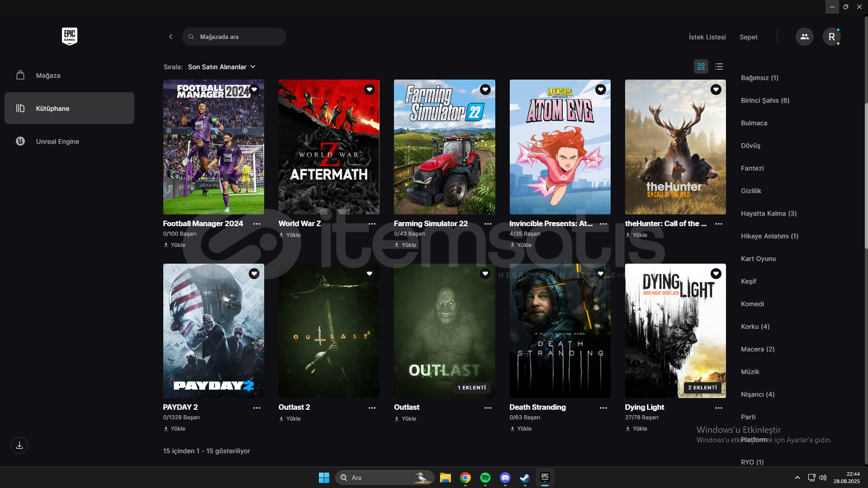868x488 pixels.
Task: Toggle favorite on theHunter
Action: [x=716, y=90]
